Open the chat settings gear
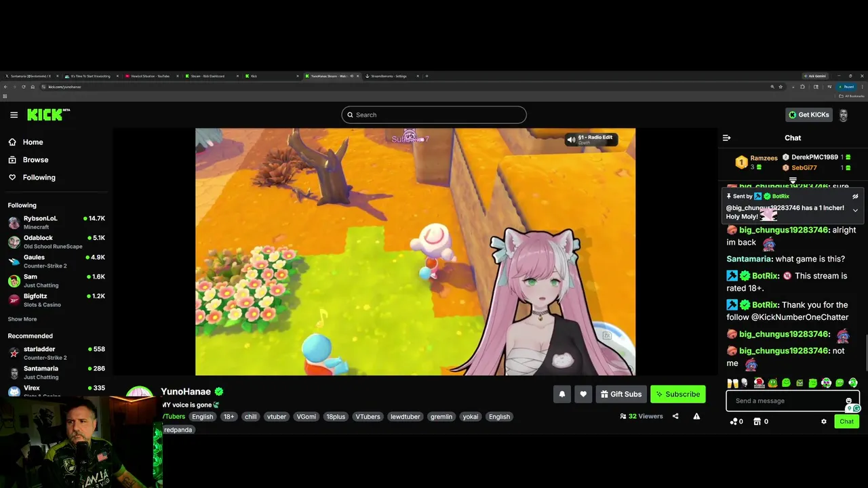 pos(824,422)
